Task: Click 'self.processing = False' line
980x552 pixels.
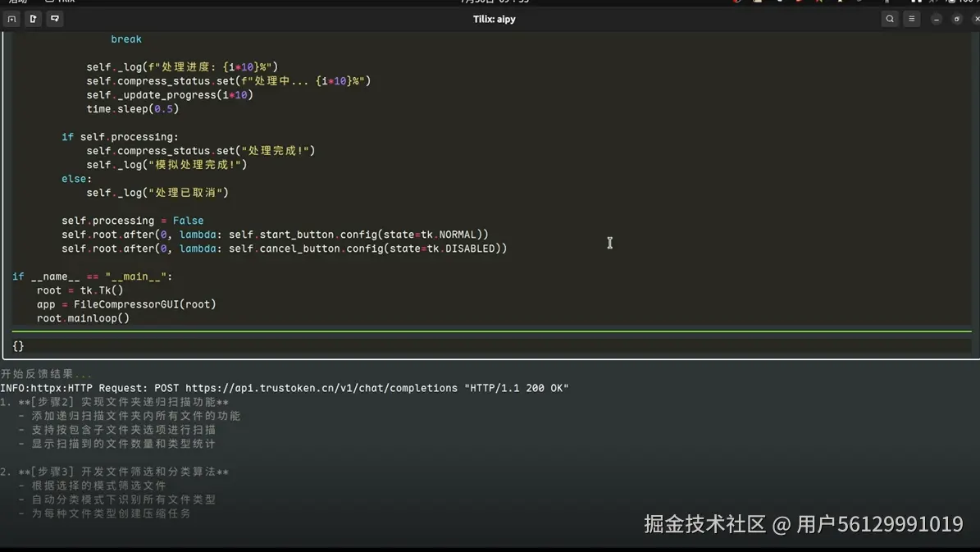Action: pos(133,221)
